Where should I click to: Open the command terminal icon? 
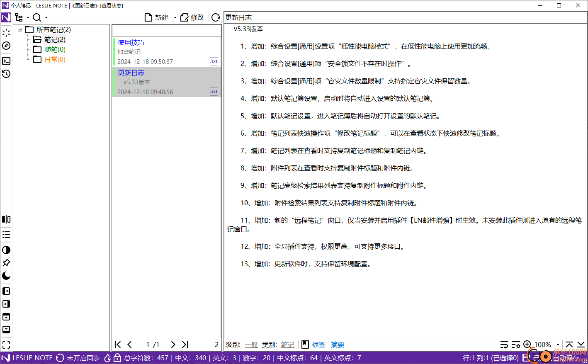[6, 61]
